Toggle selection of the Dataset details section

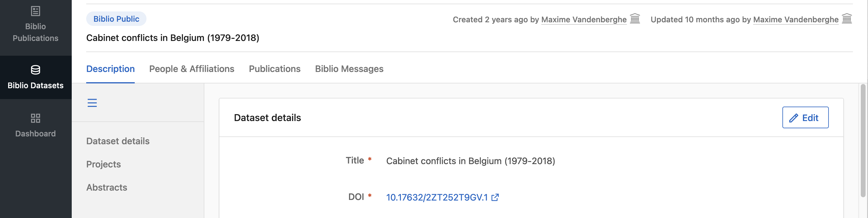pos(118,141)
